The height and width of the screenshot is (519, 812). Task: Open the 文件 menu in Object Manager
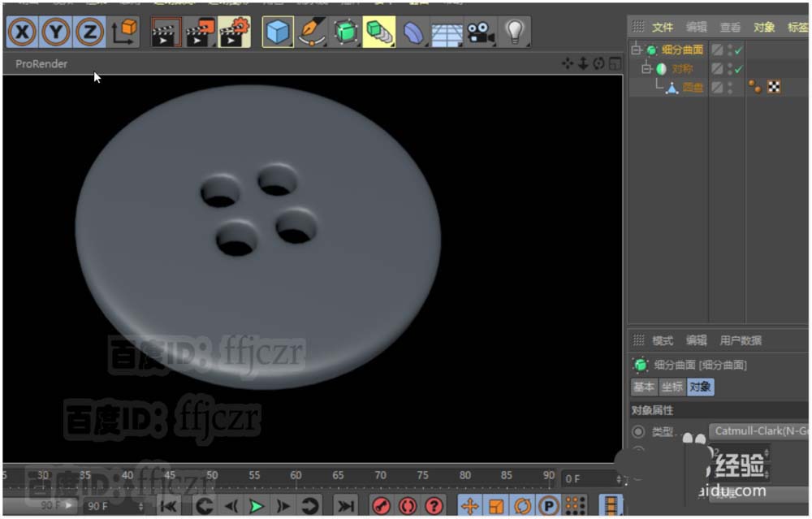click(x=663, y=27)
